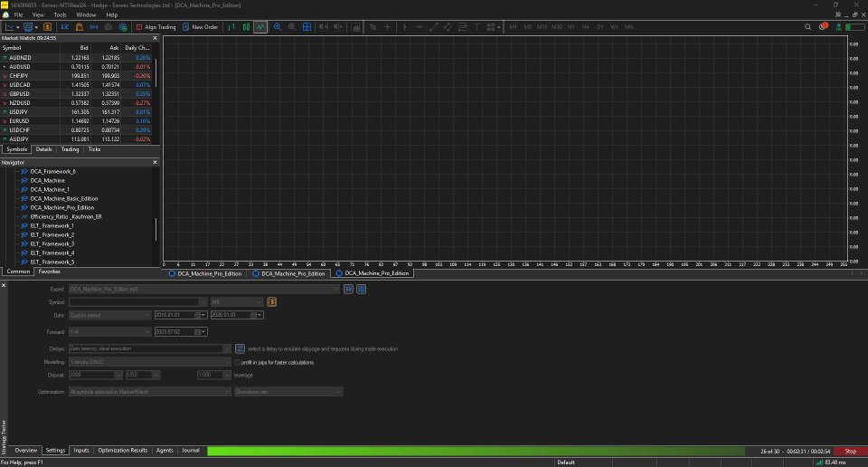Switch to Inputs tab in Strategy Tester
This screenshot has width=868, height=467.
coord(81,451)
